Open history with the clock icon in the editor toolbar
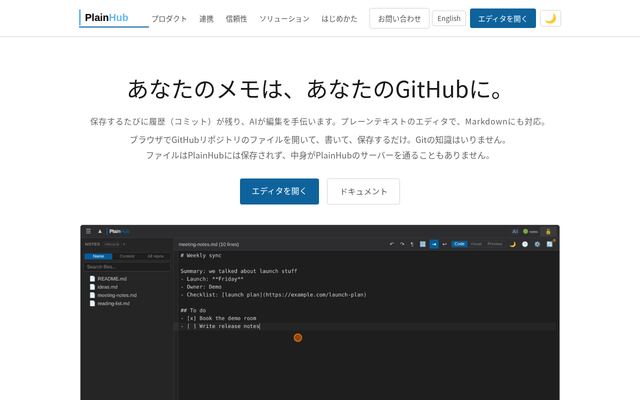Screen dimensions: 640x400 [x=525, y=244]
